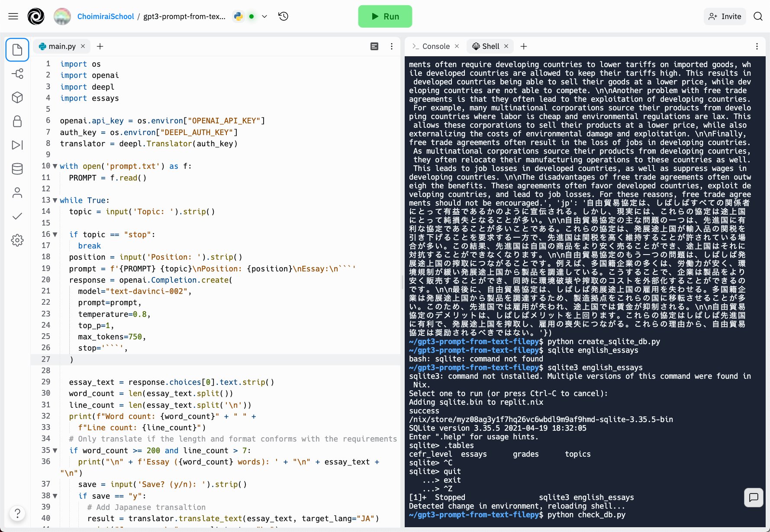Image resolution: width=770 pixels, height=532 pixels.
Task: Expand the repl info dropdown chevron
Action: tap(264, 16)
